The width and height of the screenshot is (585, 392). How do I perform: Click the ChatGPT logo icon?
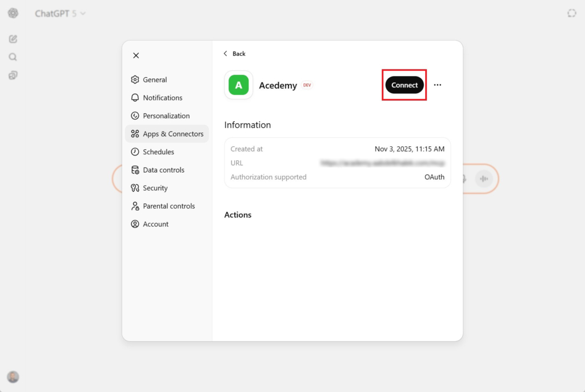click(x=13, y=13)
